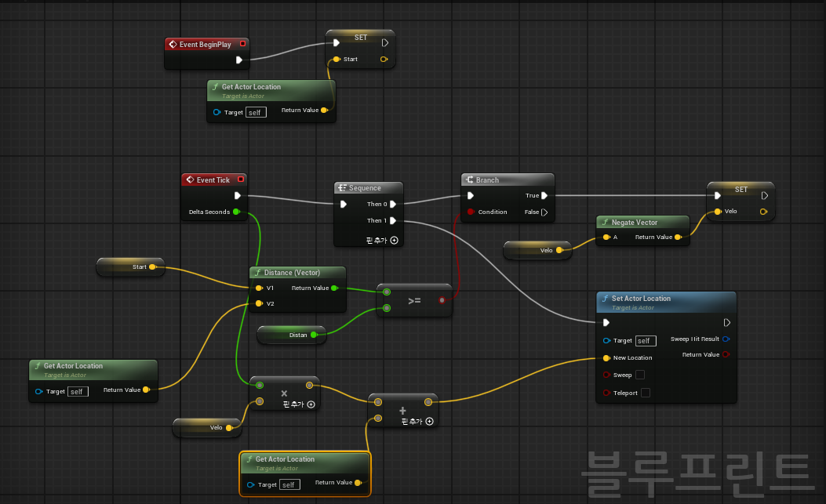Enable the Sweep checkbox
This screenshot has width=826, height=504.
click(x=640, y=375)
